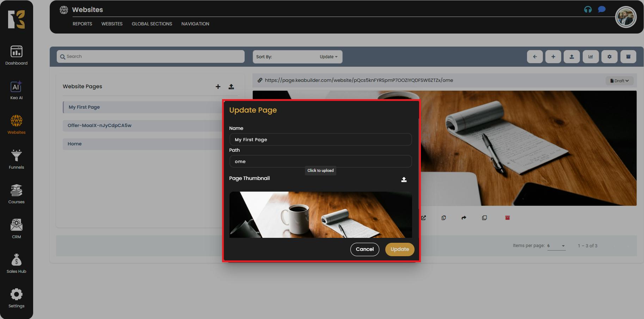This screenshot has width=644, height=319.
Task: Click the analytics chart toolbar button
Action: click(590, 57)
